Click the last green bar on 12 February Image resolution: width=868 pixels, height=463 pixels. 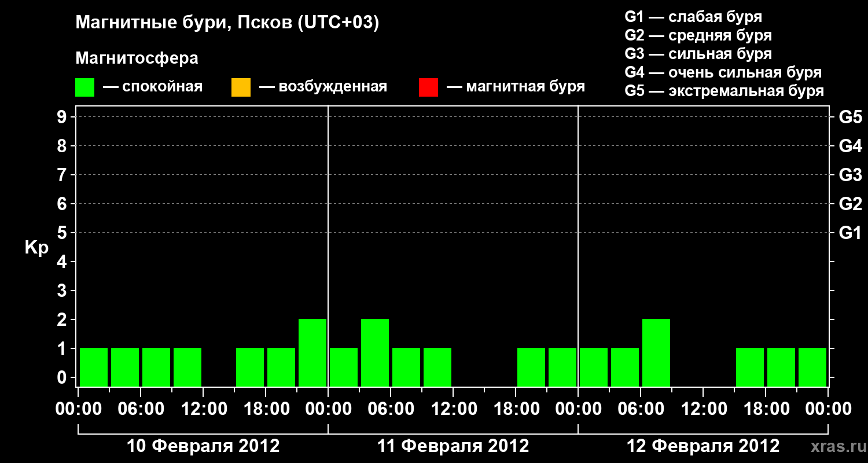[x=812, y=367]
